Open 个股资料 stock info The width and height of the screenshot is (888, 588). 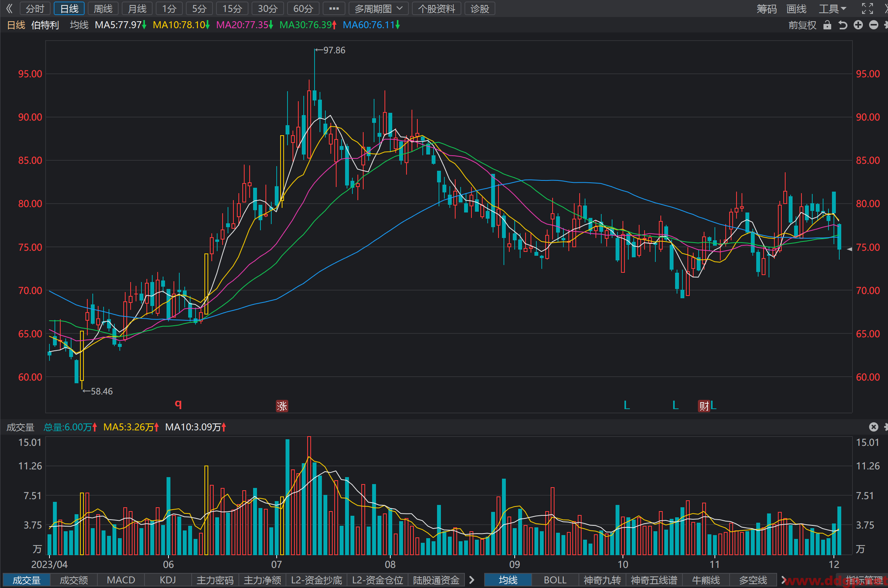(437, 8)
